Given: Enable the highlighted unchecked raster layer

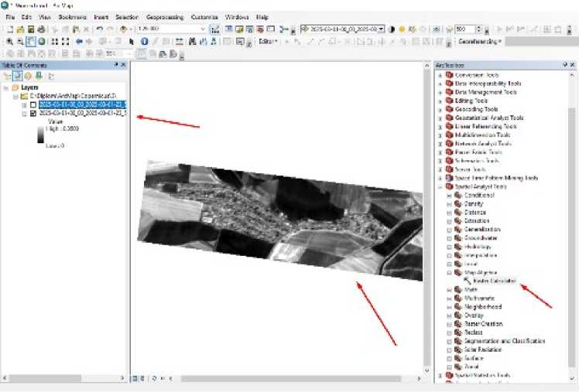Looking at the screenshot, I should [x=33, y=104].
